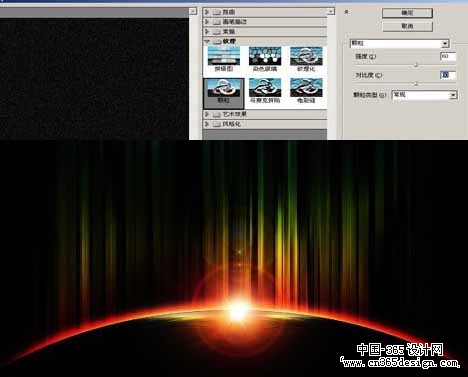Click the Cancel button
This screenshot has width=468, height=377.
407,26
